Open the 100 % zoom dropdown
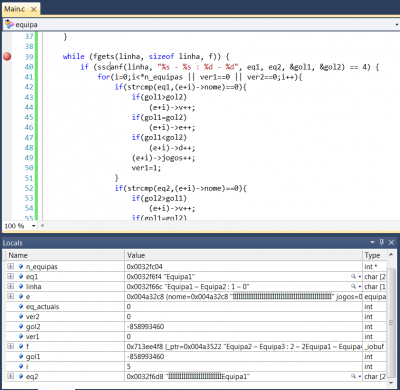This screenshot has width=400, height=390. point(33,226)
